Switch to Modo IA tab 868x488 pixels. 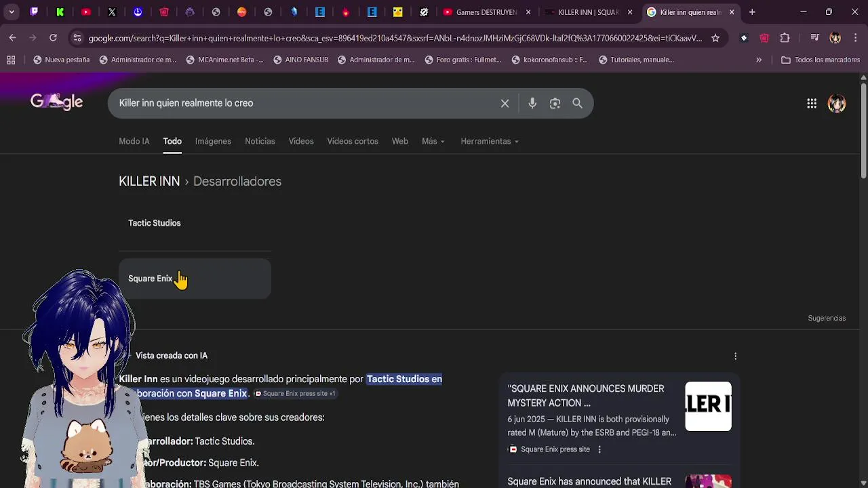(134, 141)
